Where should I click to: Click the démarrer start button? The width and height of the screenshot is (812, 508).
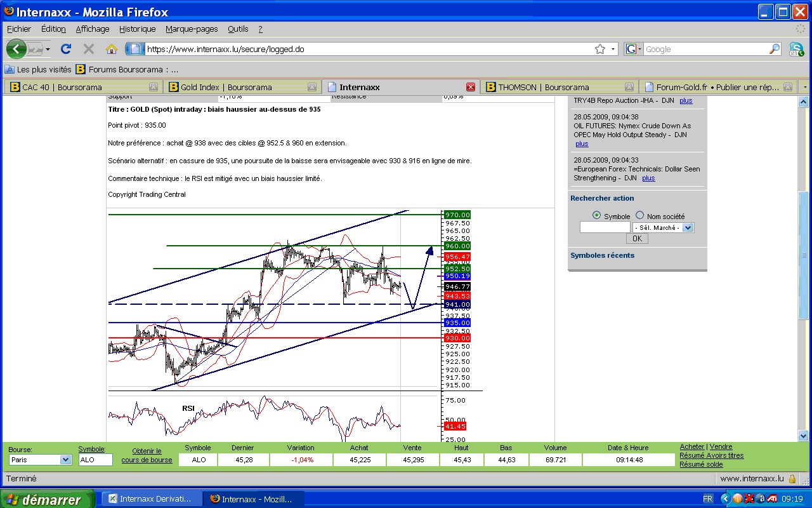point(48,500)
